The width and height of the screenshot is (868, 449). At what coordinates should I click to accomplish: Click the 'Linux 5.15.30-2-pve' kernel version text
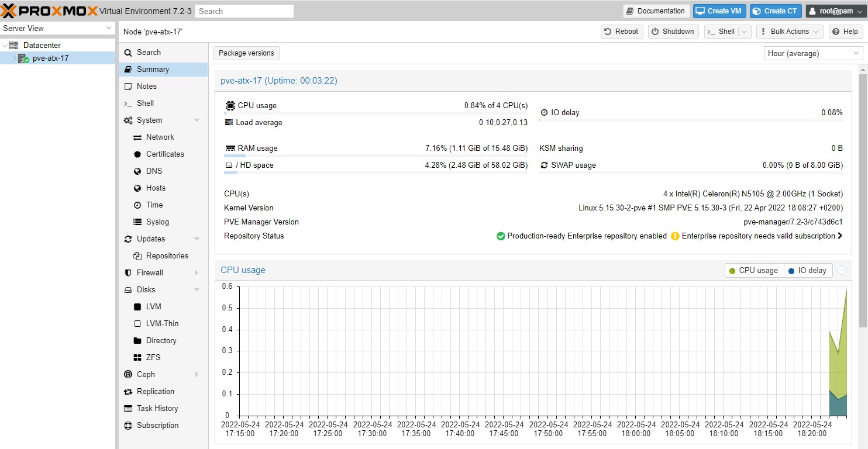612,208
